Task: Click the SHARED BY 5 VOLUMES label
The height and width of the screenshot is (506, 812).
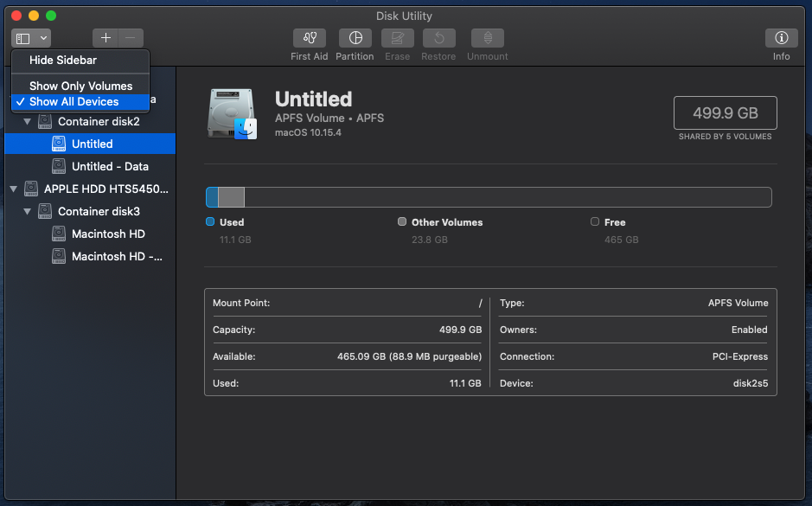Action: pyautogui.click(x=725, y=137)
